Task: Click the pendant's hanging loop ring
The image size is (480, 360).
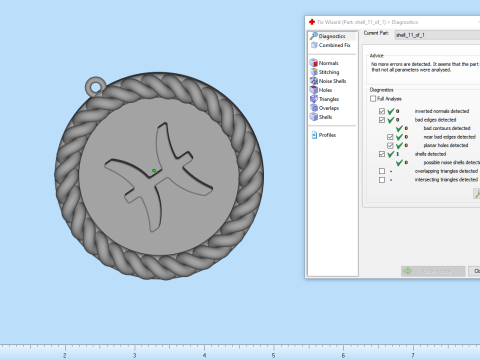Action: pyautogui.click(x=96, y=87)
